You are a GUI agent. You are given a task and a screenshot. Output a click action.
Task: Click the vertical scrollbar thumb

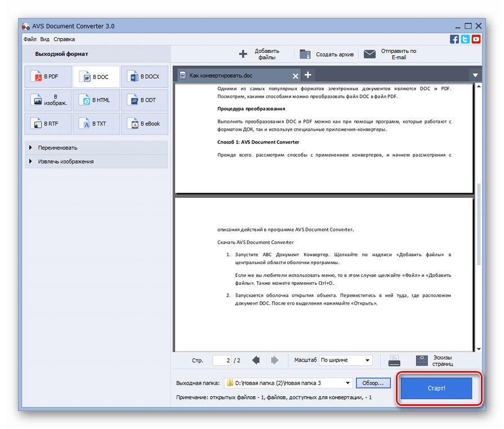click(479, 224)
